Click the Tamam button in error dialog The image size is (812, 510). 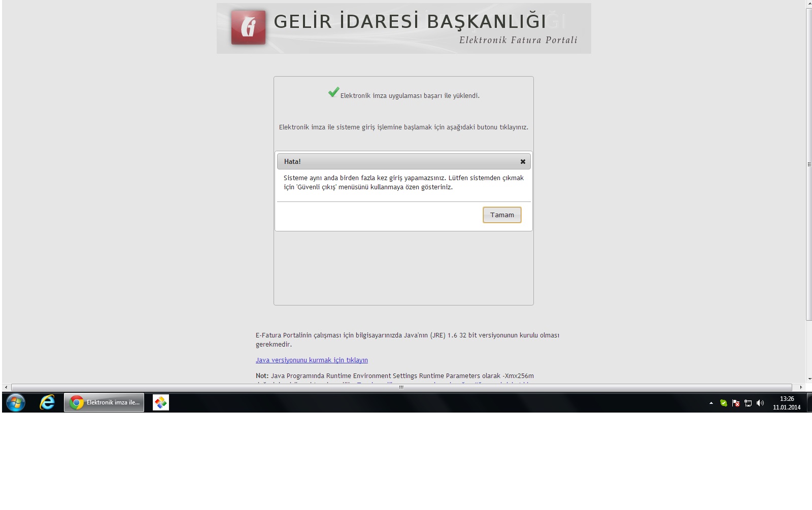click(x=501, y=215)
